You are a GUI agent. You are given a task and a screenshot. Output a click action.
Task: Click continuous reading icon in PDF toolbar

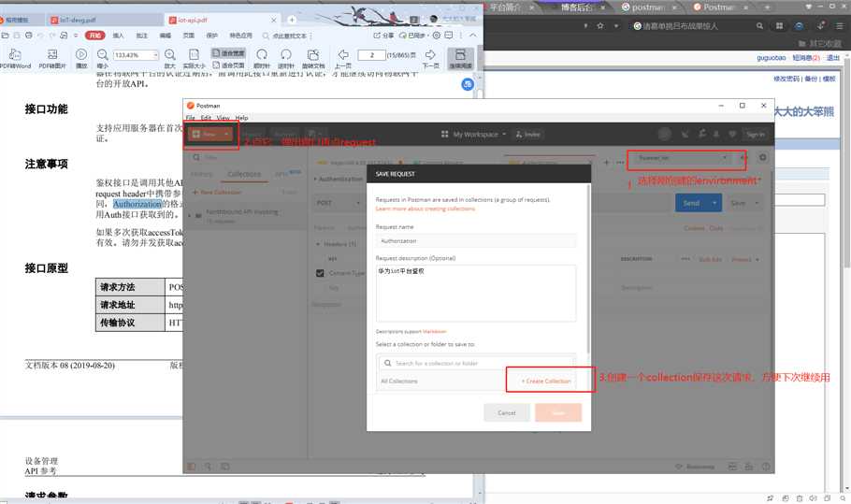pyautogui.click(x=460, y=59)
